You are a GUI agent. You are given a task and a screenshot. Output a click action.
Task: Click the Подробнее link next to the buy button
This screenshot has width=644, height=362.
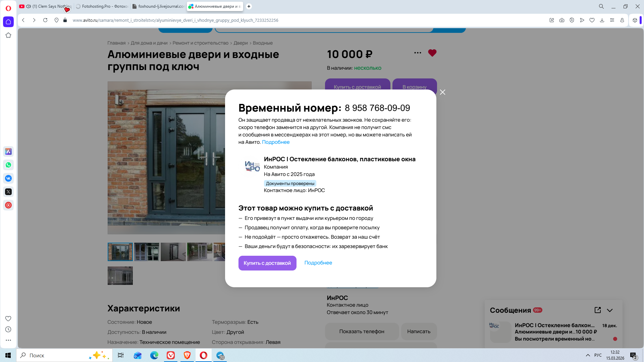point(318,263)
